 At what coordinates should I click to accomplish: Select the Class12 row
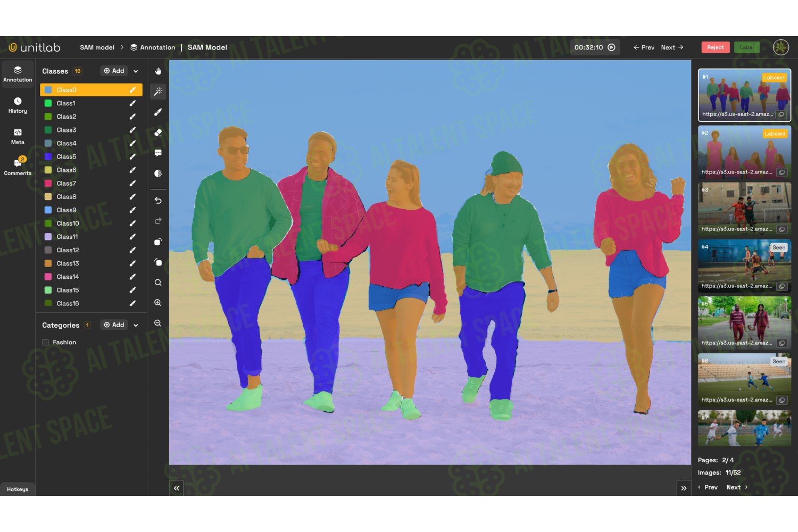91,250
